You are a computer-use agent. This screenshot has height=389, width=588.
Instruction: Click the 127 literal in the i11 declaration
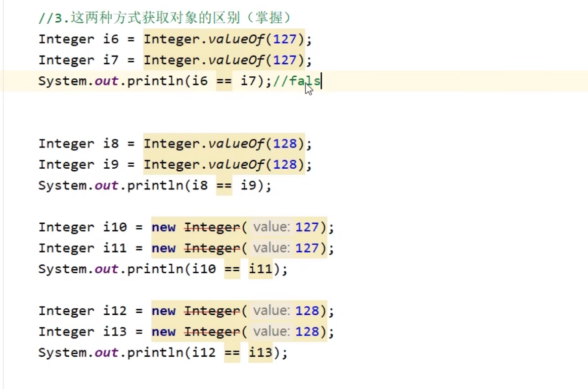click(307, 248)
